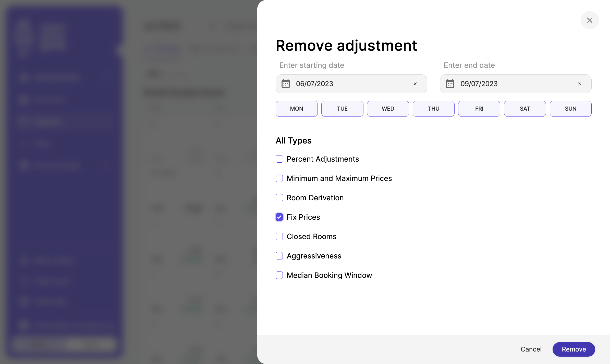Image resolution: width=610 pixels, height=364 pixels.
Task: Toggle the SUN weekday button
Action: click(571, 109)
